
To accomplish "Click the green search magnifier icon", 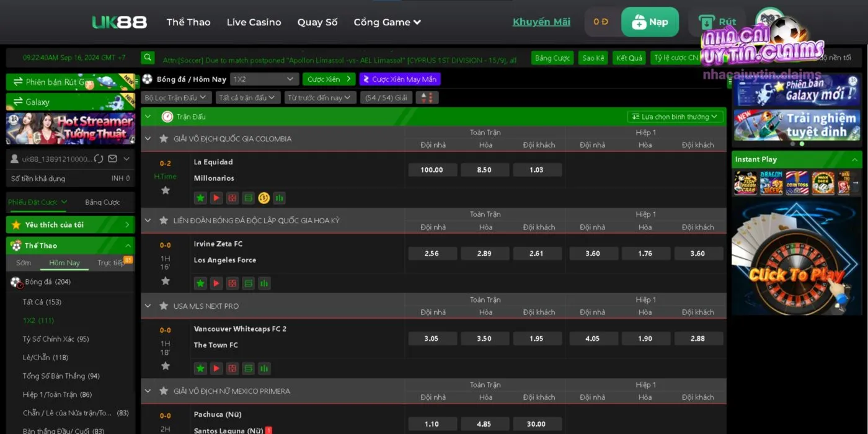I will [148, 58].
